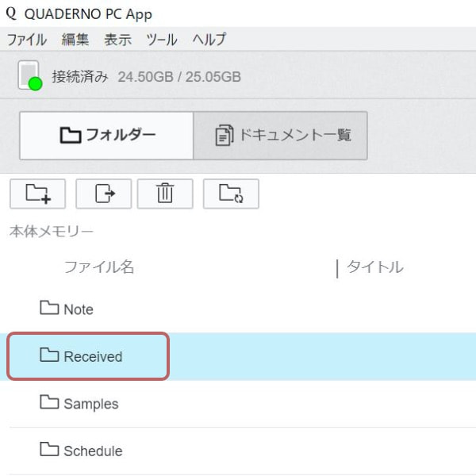The width and height of the screenshot is (476, 476).
Task: Switch to the ドキュメント一覧 tab
Action: pos(281,135)
